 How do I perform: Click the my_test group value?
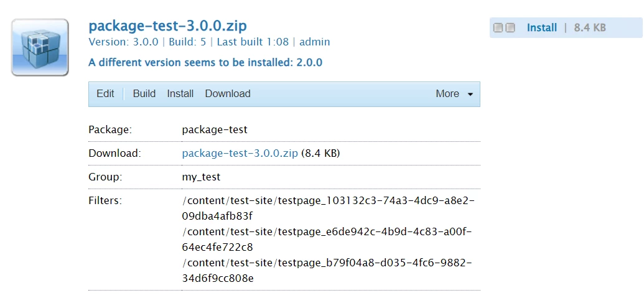click(201, 177)
